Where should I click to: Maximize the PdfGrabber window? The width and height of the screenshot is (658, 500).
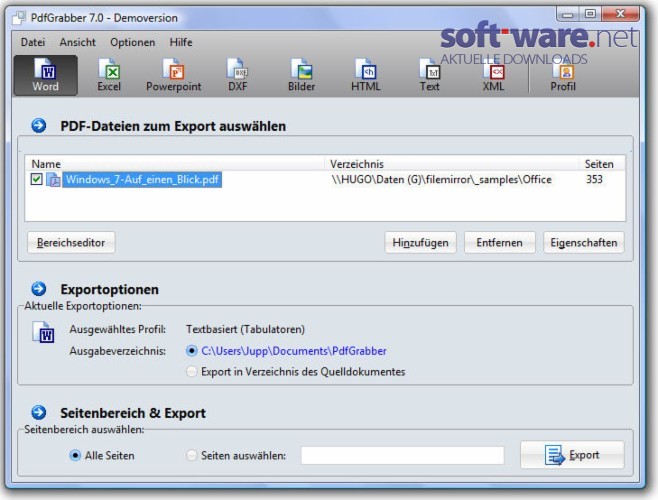pyautogui.click(x=590, y=14)
